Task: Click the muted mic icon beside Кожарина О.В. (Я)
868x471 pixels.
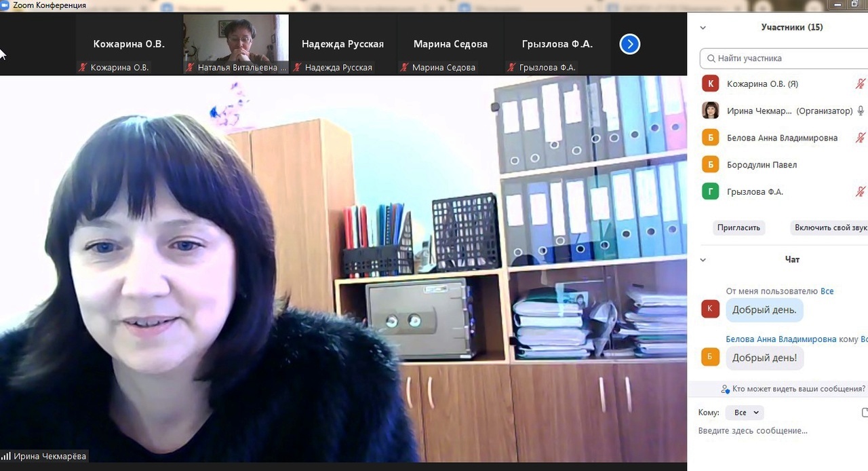Action: pyautogui.click(x=861, y=84)
